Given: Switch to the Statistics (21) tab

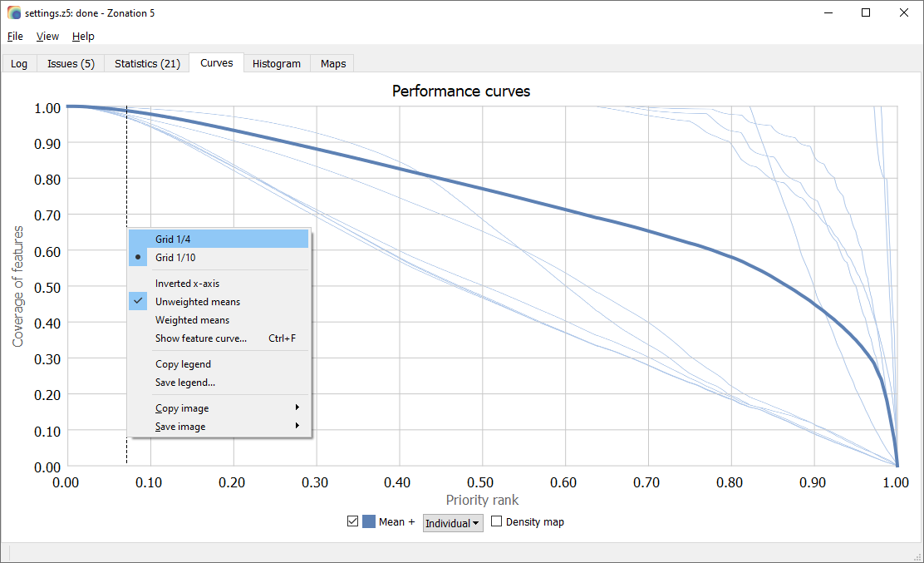Looking at the screenshot, I should [x=147, y=64].
